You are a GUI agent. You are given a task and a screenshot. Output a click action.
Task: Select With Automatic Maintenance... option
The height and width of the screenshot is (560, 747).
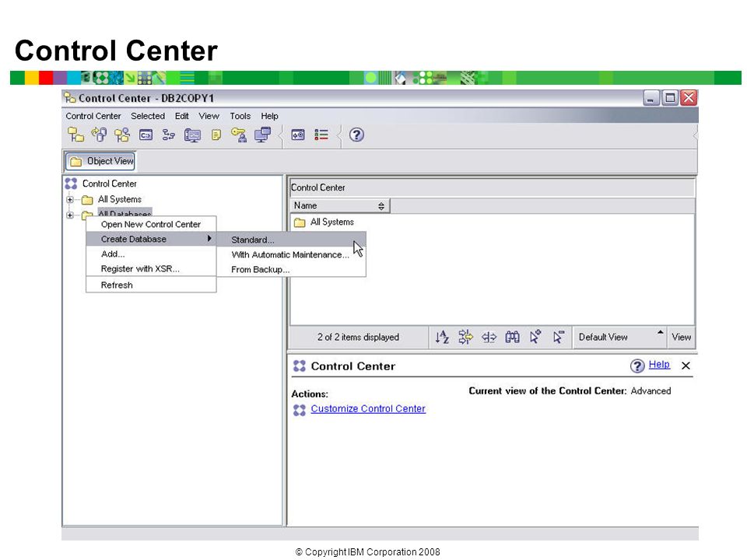[x=292, y=255]
